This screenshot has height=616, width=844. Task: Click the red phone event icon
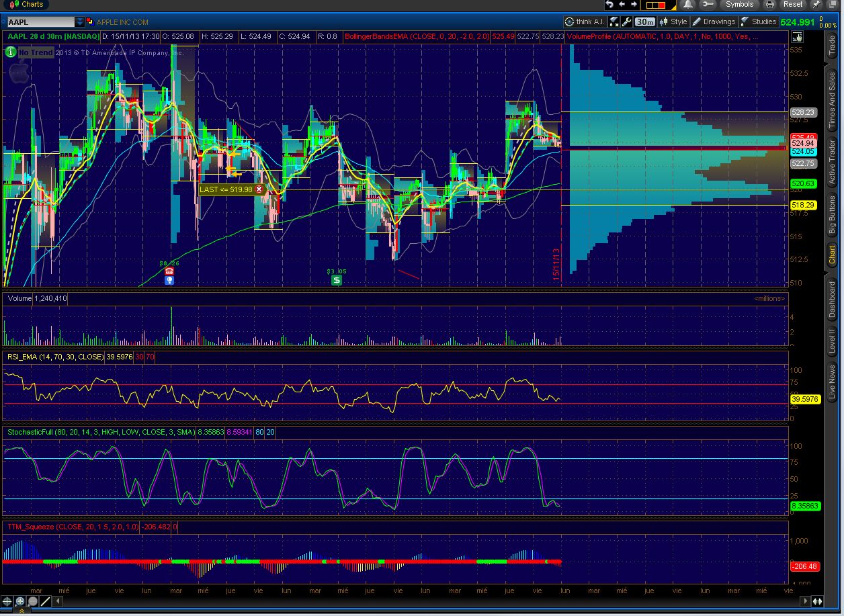coord(169,271)
